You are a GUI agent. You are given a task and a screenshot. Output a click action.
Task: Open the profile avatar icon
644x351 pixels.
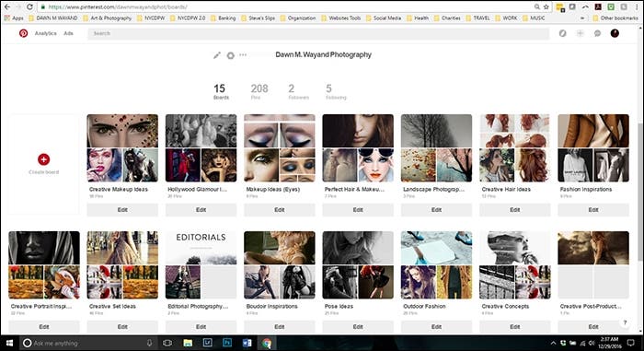[x=615, y=33]
